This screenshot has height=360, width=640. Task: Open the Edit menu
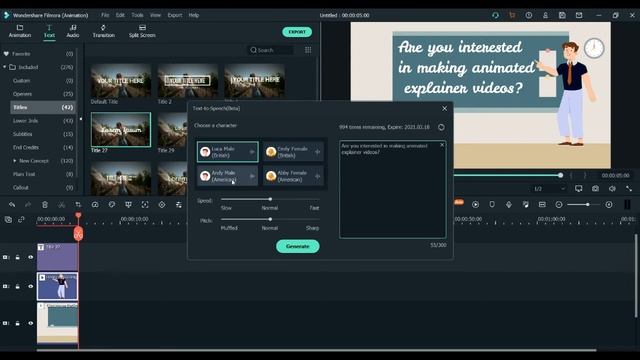(x=120, y=15)
